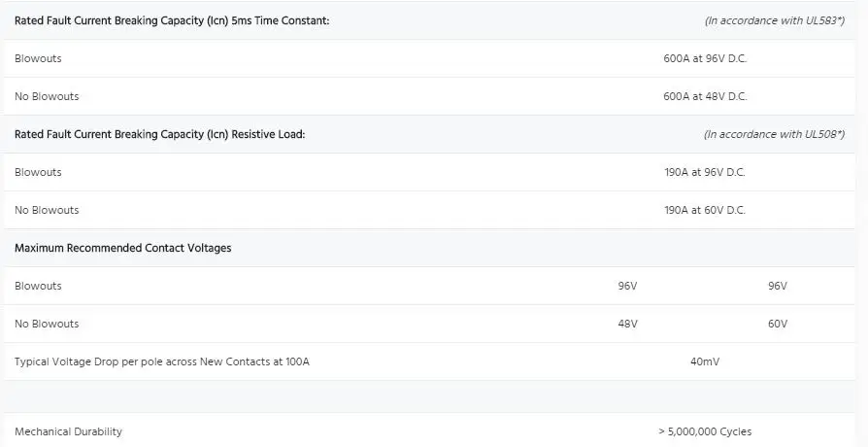Click the "In accordance with UL508" note
Image resolution: width=868 pixels, height=447 pixels.
coord(774,134)
